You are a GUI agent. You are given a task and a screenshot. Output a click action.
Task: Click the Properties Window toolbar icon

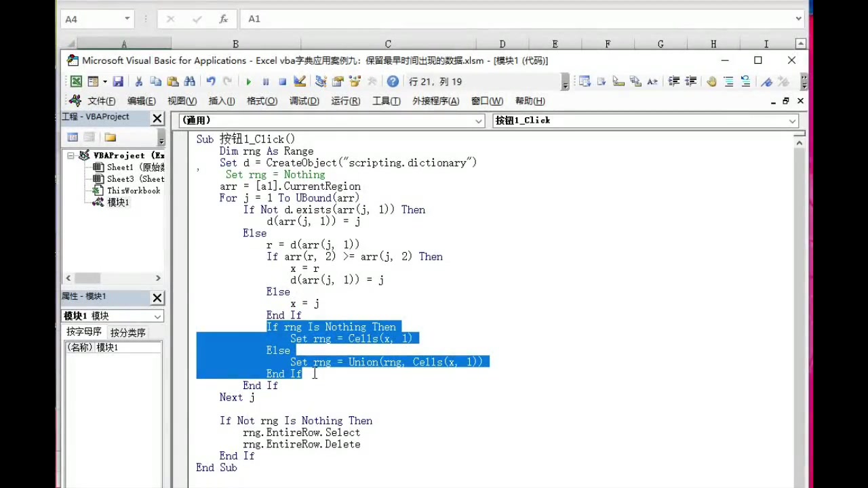click(x=336, y=81)
